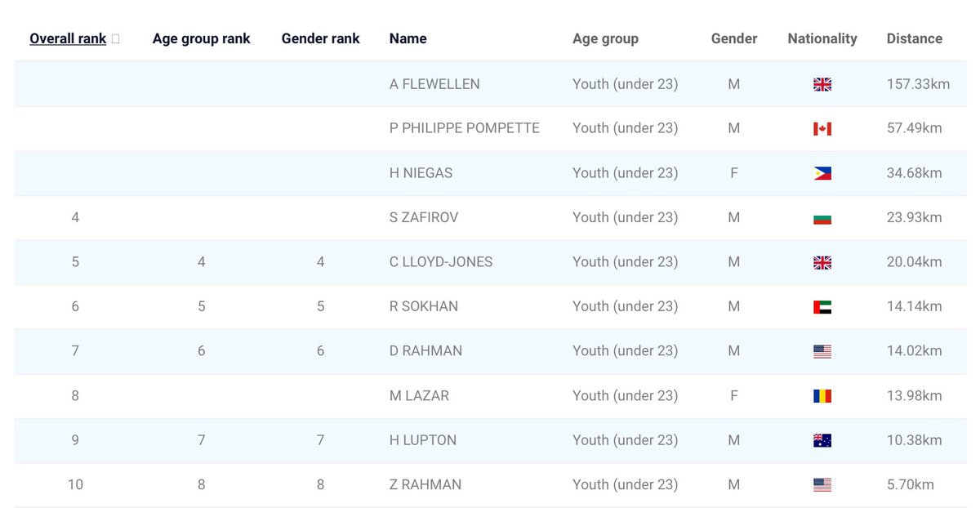The height and width of the screenshot is (508, 980).
Task: Click the distance value 20.04km
Action: pos(915,261)
